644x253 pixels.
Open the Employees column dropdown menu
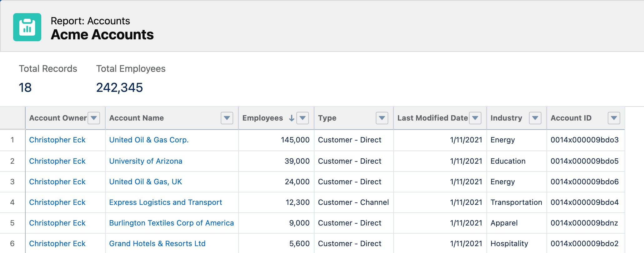pyautogui.click(x=303, y=118)
